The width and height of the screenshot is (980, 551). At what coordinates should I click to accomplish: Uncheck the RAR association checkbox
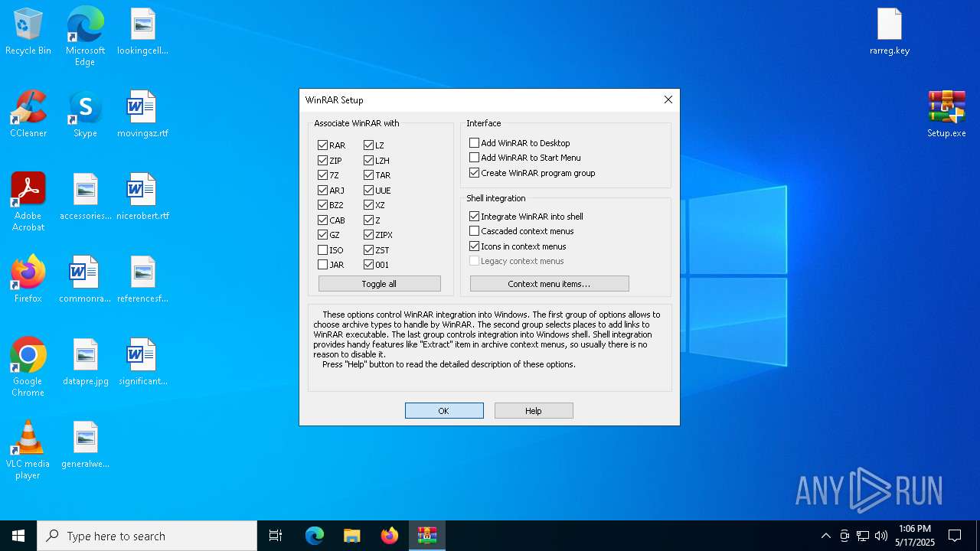(x=322, y=145)
